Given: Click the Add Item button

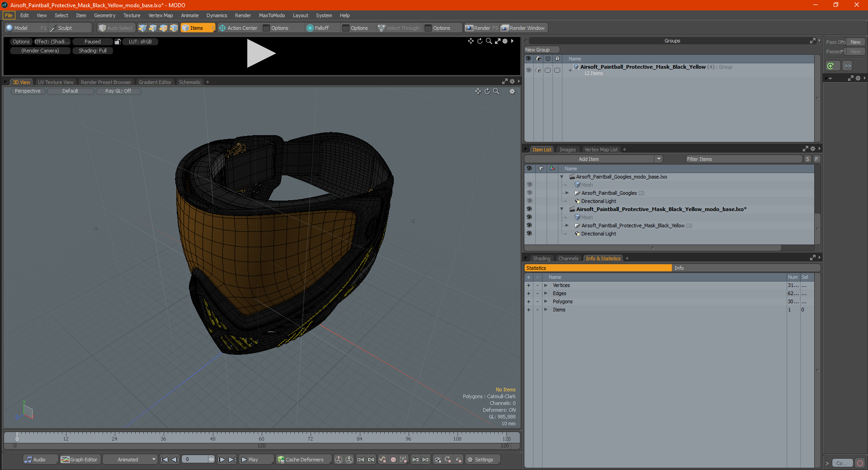Looking at the screenshot, I should (x=589, y=159).
